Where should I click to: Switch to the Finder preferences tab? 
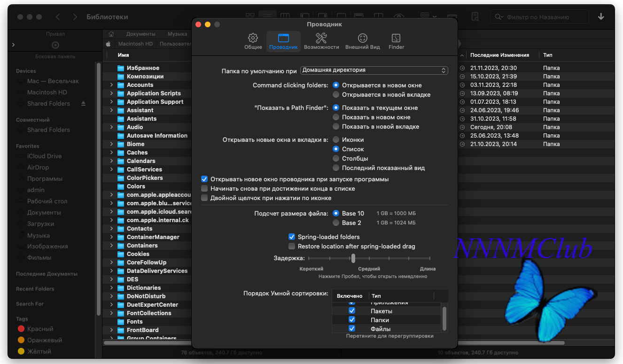click(x=396, y=41)
